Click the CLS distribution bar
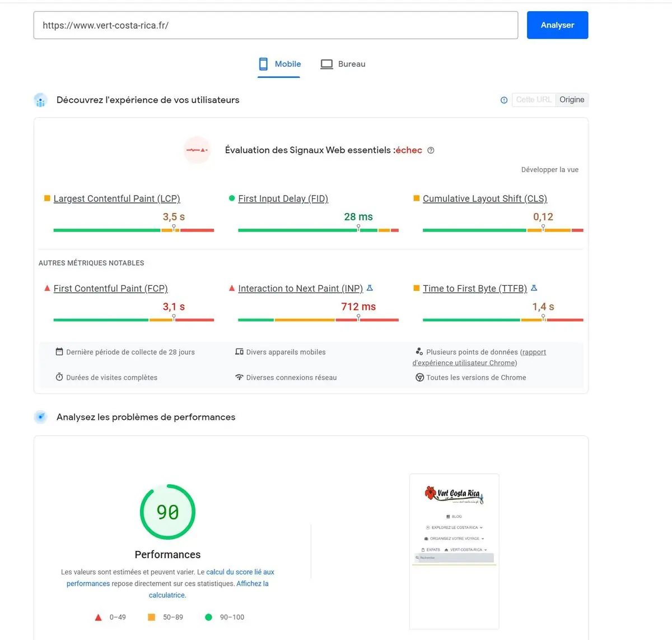672x640 pixels. pyautogui.click(x=503, y=230)
